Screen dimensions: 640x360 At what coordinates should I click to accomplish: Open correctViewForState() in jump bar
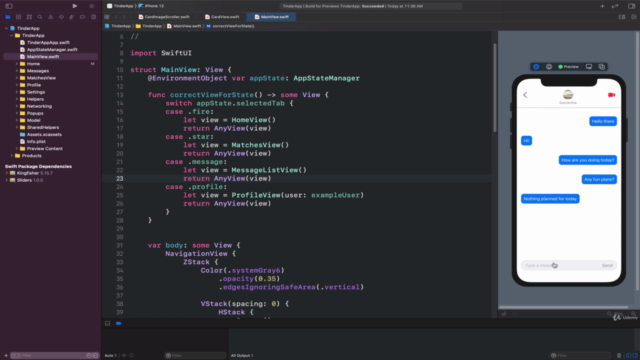[x=230, y=26]
